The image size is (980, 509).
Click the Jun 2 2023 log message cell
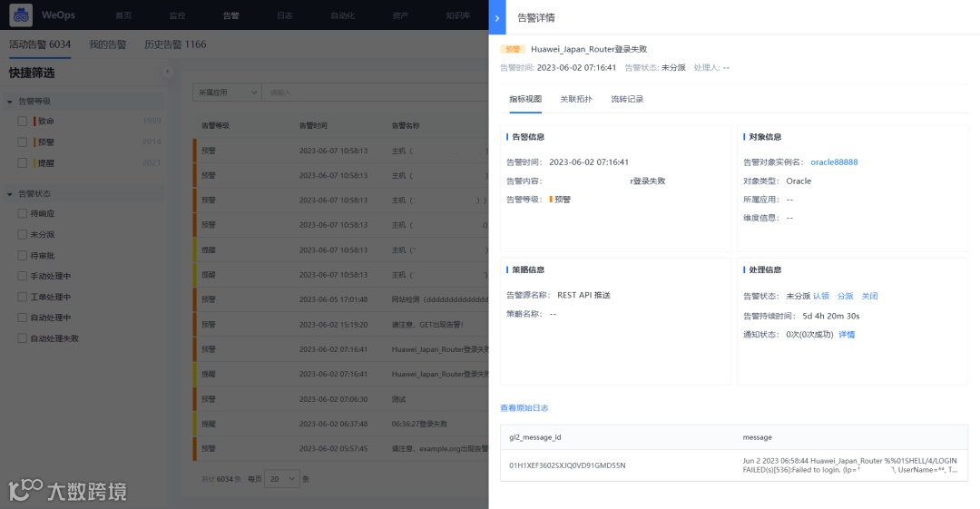(849, 465)
